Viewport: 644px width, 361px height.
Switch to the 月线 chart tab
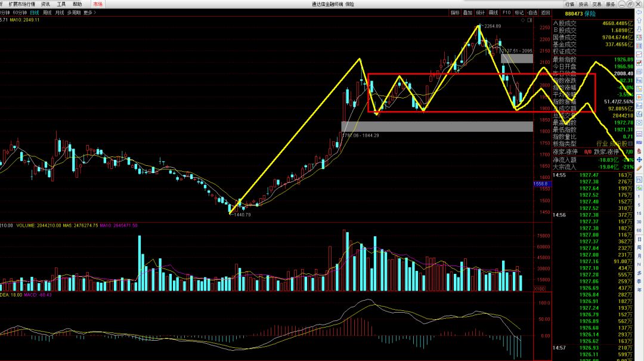pyautogui.click(x=60, y=13)
